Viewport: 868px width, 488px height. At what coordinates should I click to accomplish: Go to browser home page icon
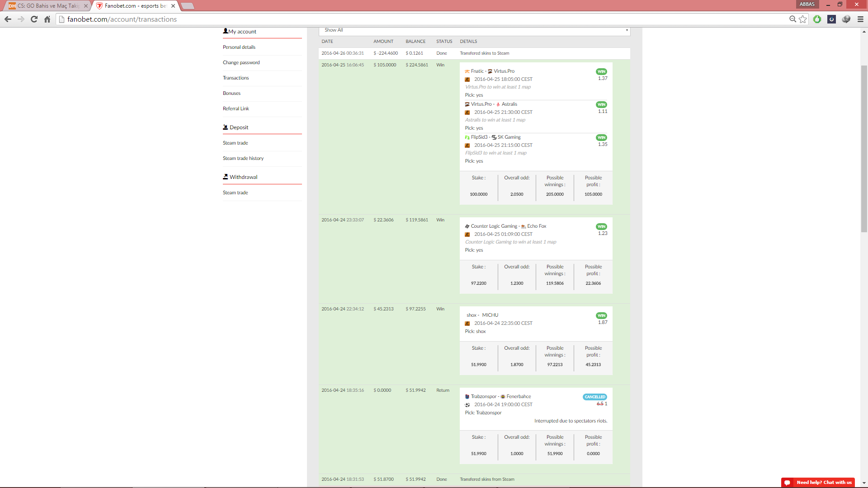coord(47,19)
